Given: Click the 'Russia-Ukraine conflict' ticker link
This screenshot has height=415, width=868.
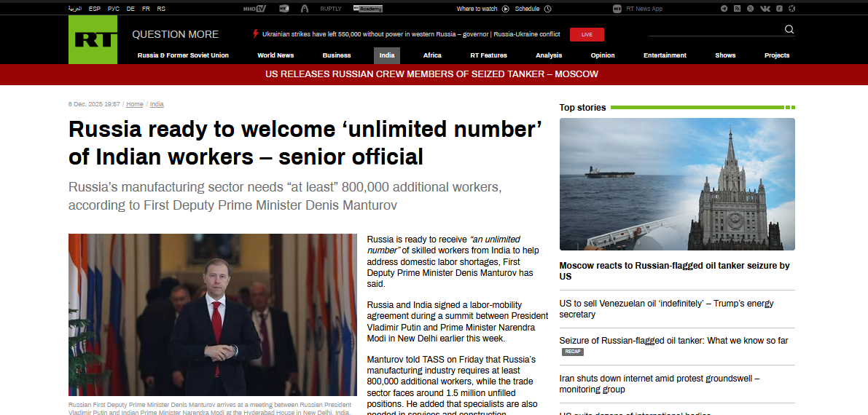Looking at the screenshot, I should (x=527, y=34).
